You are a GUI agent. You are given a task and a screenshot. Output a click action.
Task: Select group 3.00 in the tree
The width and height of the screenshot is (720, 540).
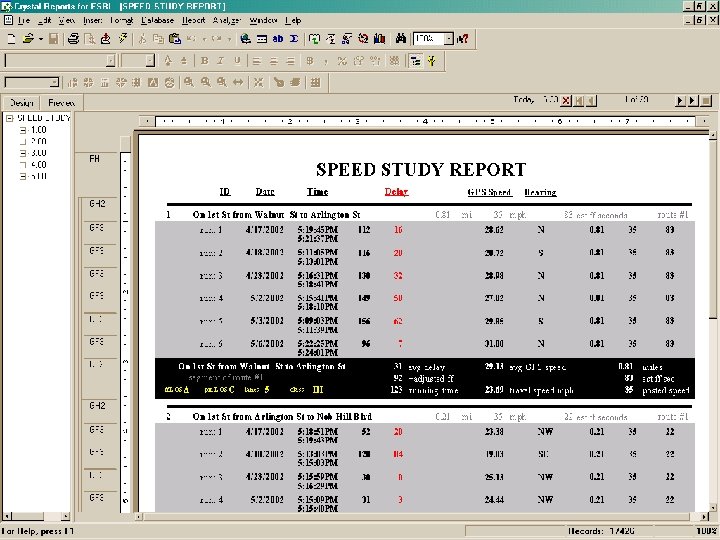(x=37, y=153)
